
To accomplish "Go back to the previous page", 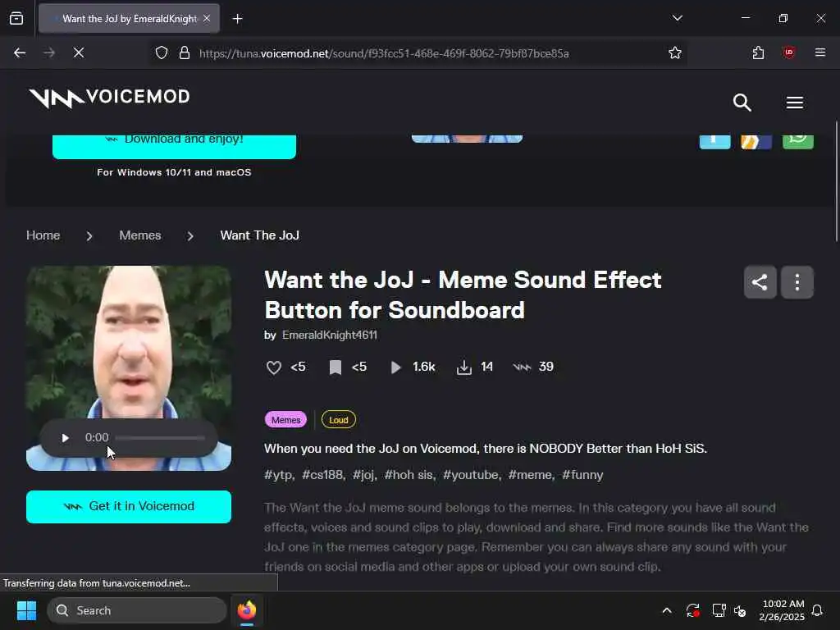I will click(20, 52).
